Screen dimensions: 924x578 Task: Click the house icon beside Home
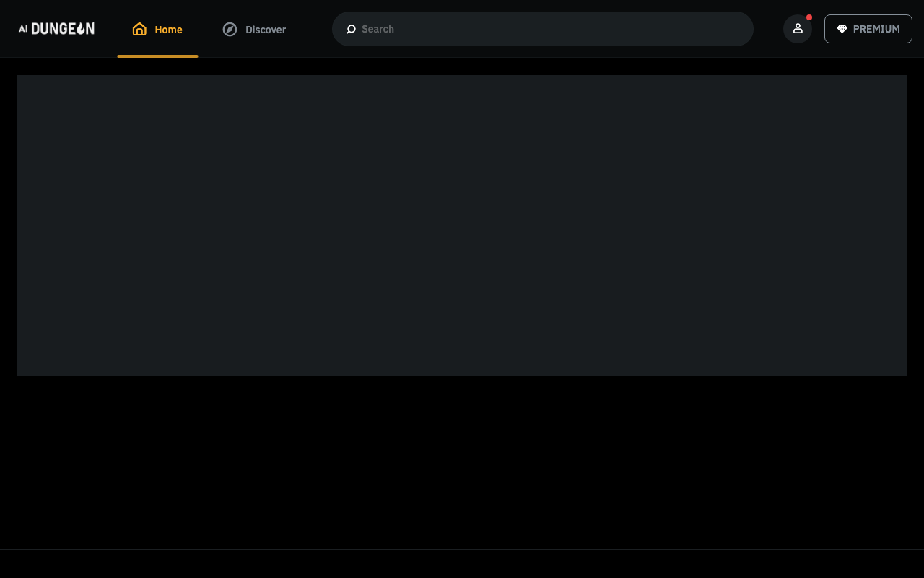tap(139, 29)
